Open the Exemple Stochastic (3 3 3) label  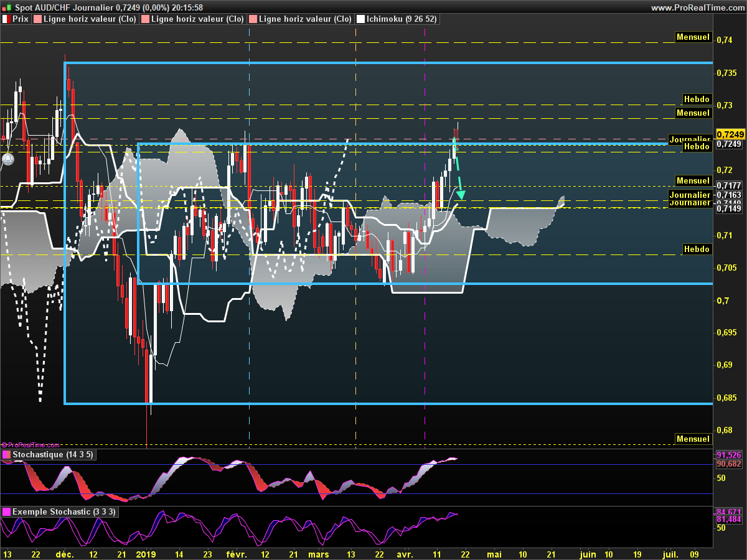[x=63, y=512]
